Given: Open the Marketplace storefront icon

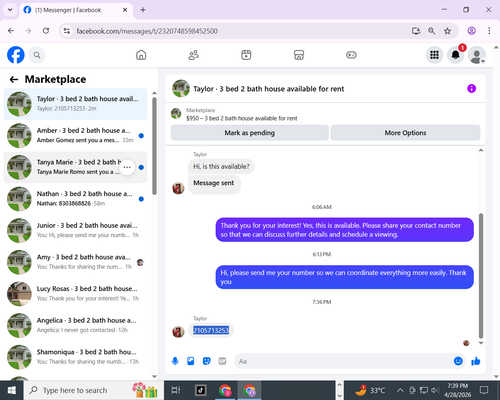Looking at the screenshot, I should point(299,55).
